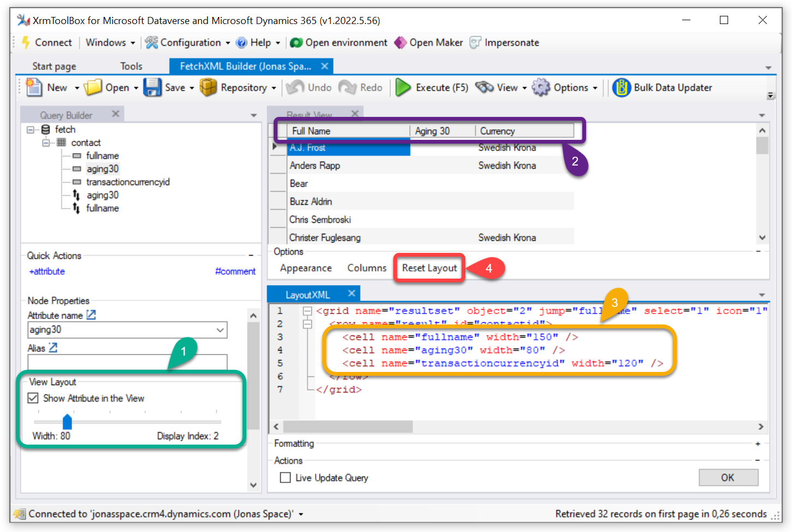Image resolution: width=792 pixels, height=532 pixels.
Task: Close the LayoutXML tab
Action: point(352,294)
